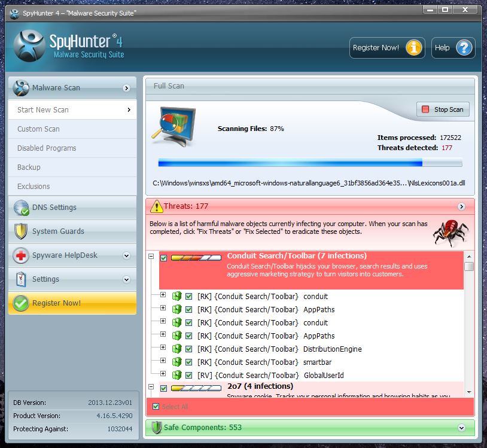Viewport: 487px width, 448px height.
Task: Select the second AppPaths threat row
Action: point(266,336)
